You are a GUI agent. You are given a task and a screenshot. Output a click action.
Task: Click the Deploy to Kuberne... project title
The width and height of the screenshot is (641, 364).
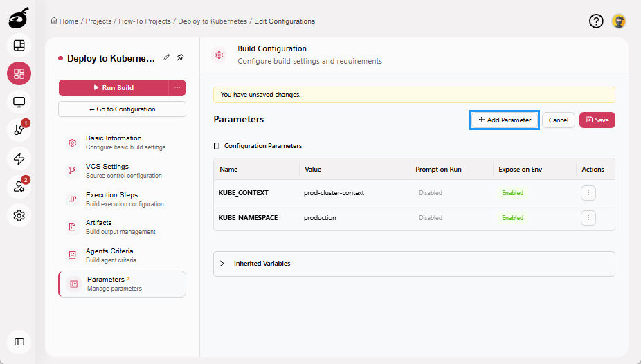(111, 58)
